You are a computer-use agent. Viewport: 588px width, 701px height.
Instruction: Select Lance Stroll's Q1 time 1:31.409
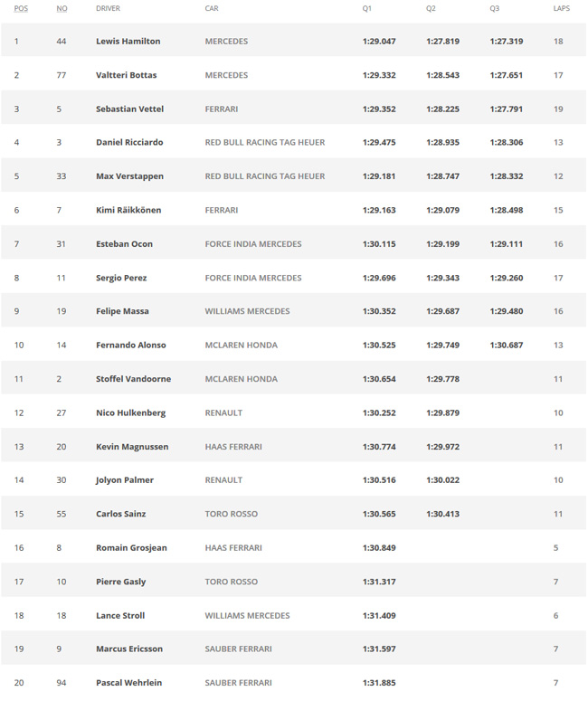(x=379, y=616)
